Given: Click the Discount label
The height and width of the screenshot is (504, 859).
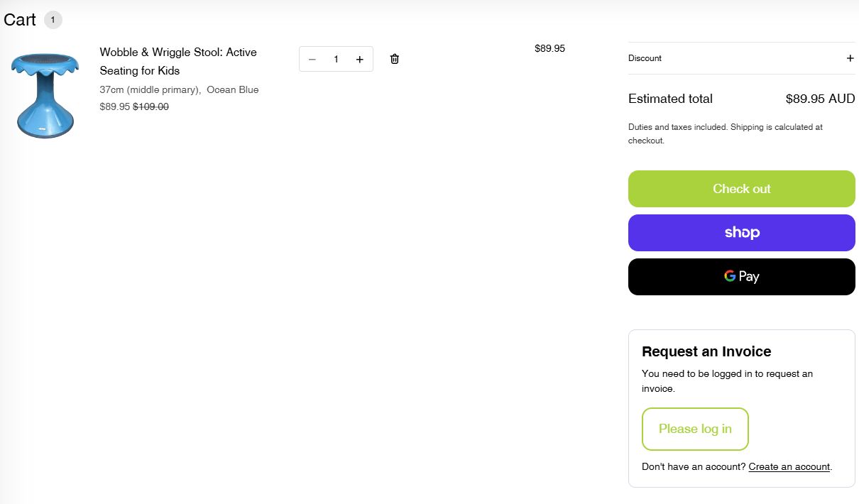Looking at the screenshot, I should pos(645,58).
